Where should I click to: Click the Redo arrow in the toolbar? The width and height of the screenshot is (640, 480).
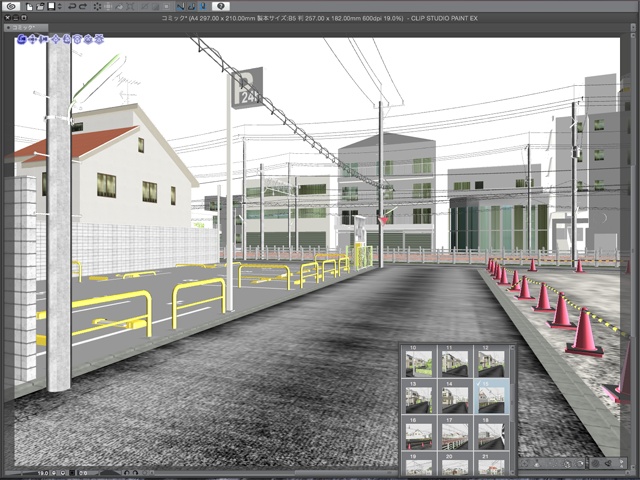(83, 7)
